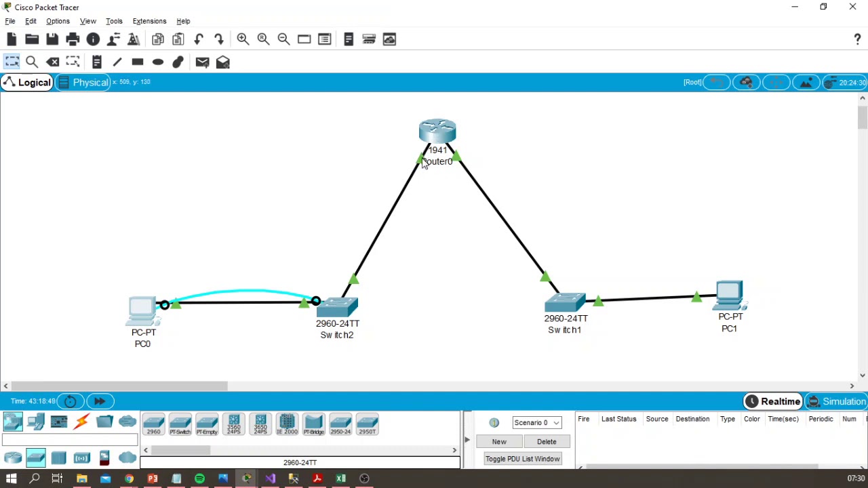Screen dimensions: 868x488
Task: Click Switch2 in the workspace
Action: pos(337,307)
